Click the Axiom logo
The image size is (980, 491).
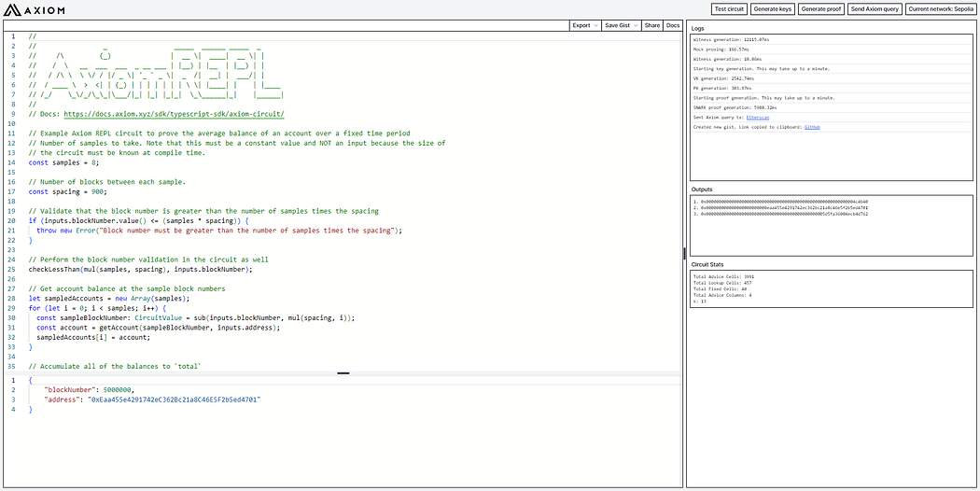(x=34, y=8)
